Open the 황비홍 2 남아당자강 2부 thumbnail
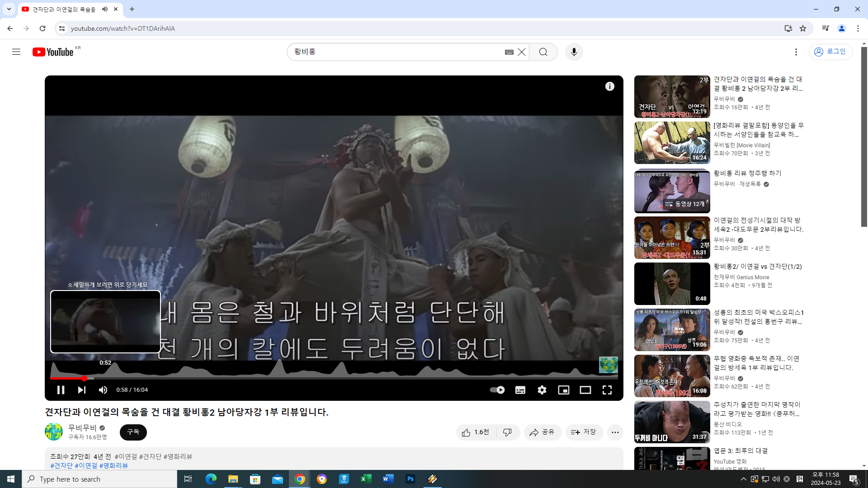 pos(672,97)
